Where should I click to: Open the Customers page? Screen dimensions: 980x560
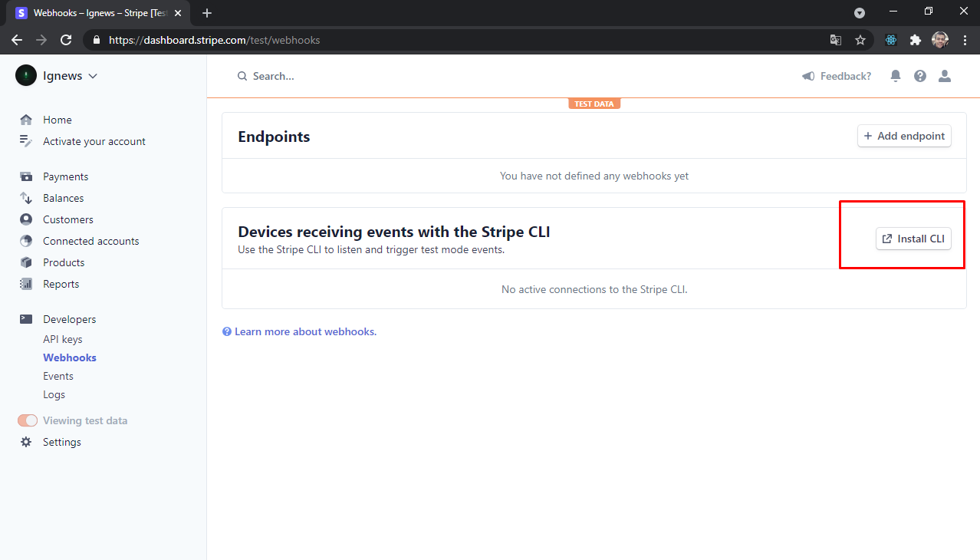(x=68, y=219)
